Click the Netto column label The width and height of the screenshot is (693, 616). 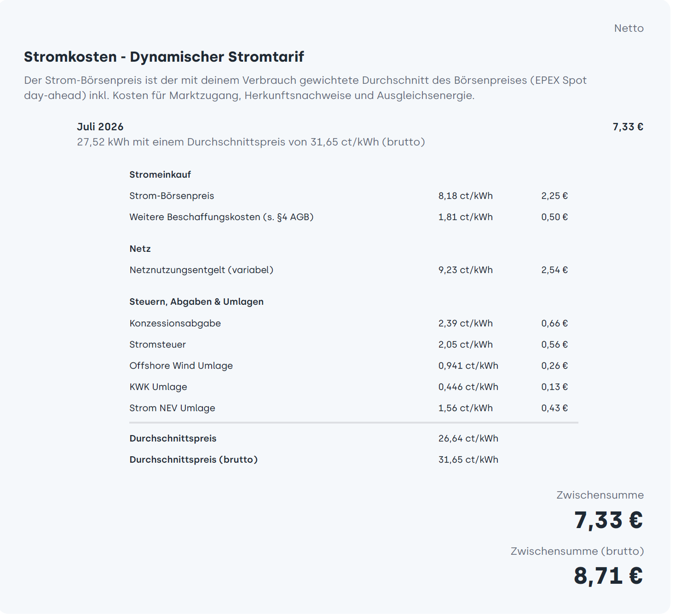pyautogui.click(x=629, y=28)
